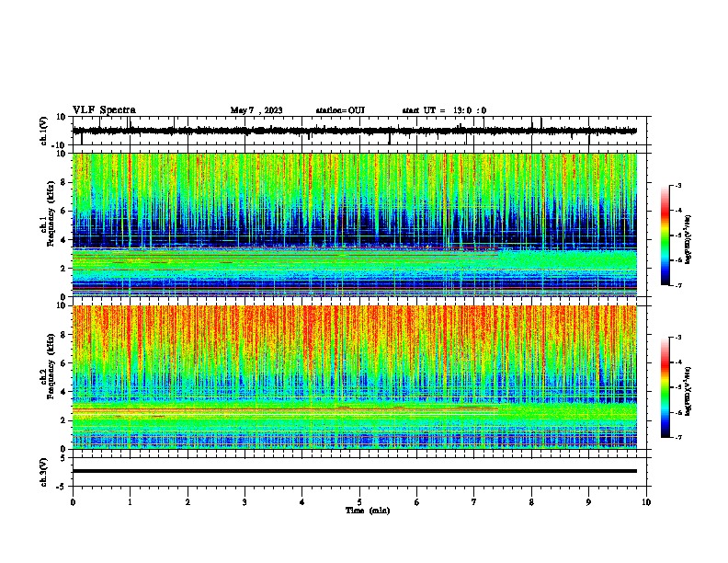Click the "ch.3(V)" axis label

44,472
